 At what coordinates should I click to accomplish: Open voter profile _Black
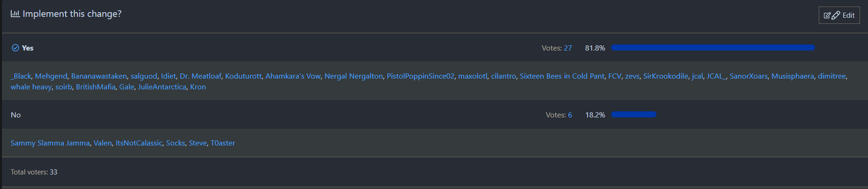[x=21, y=76]
